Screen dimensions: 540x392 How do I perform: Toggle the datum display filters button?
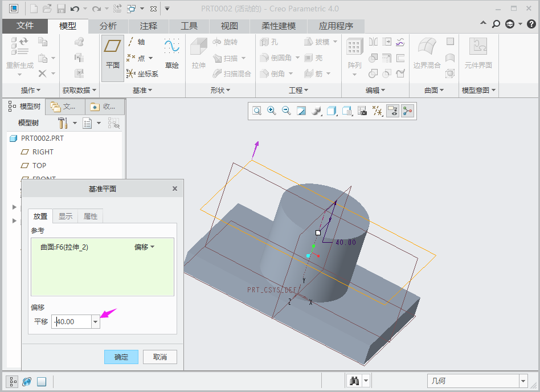pyautogui.click(x=377, y=111)
